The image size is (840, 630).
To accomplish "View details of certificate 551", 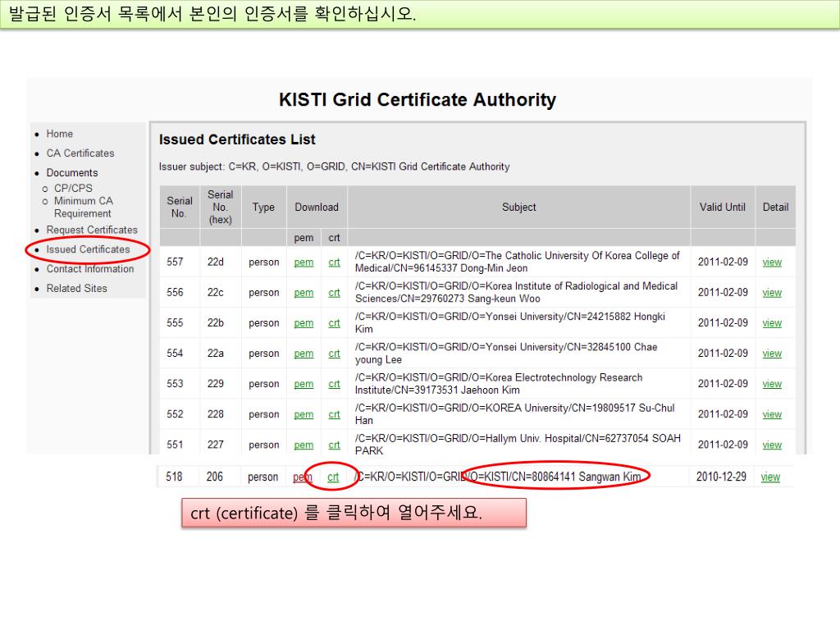I will 772,445.
